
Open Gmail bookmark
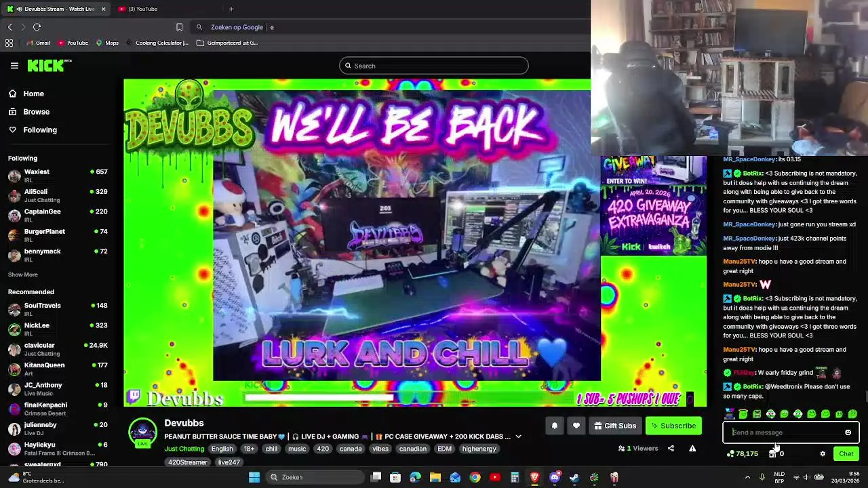[x=38, y=43]
